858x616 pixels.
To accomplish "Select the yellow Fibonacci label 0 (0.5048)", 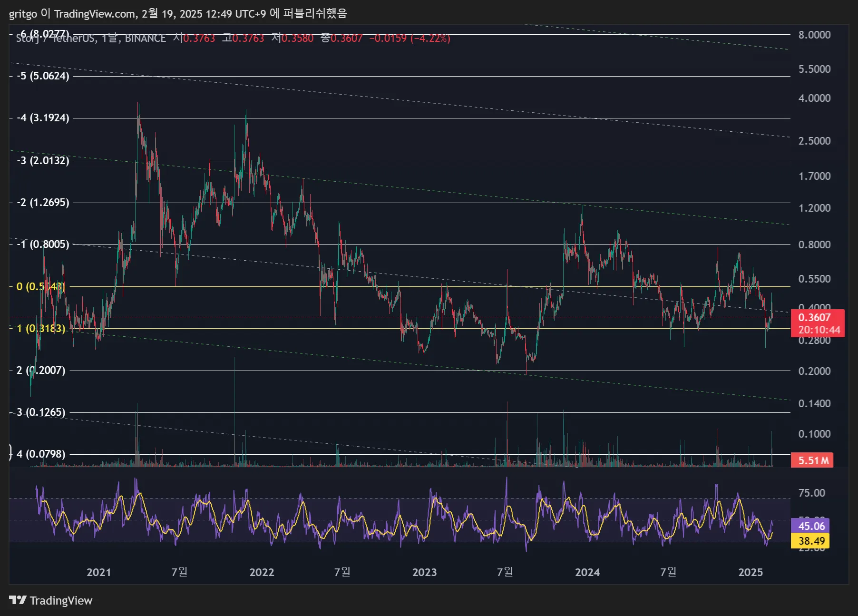I will 41,286.
